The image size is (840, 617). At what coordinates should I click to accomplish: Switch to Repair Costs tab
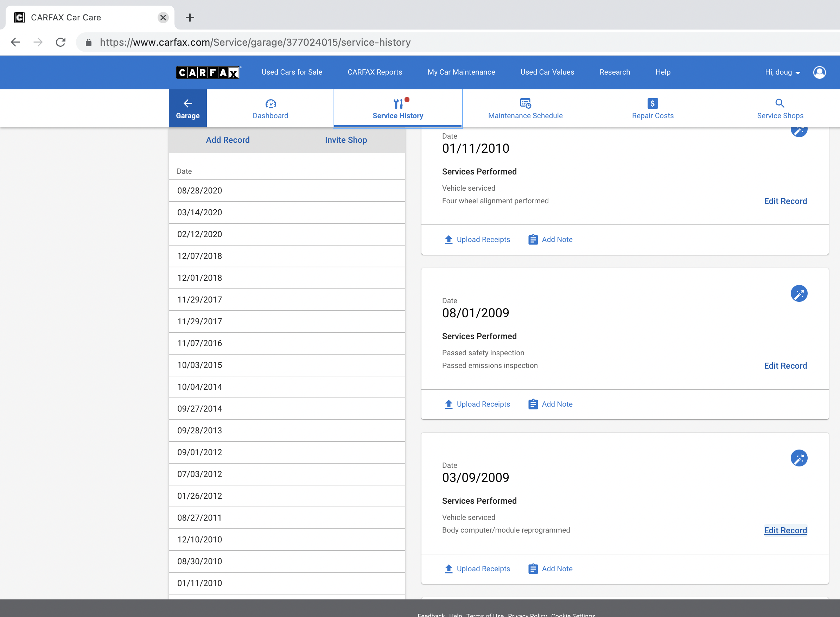pos(653,109)
